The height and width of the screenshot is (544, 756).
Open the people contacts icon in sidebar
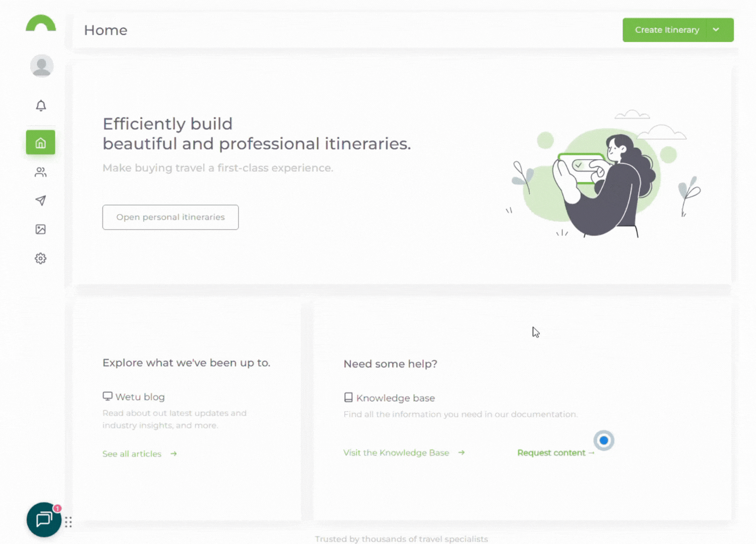click(x=41, y=172)
